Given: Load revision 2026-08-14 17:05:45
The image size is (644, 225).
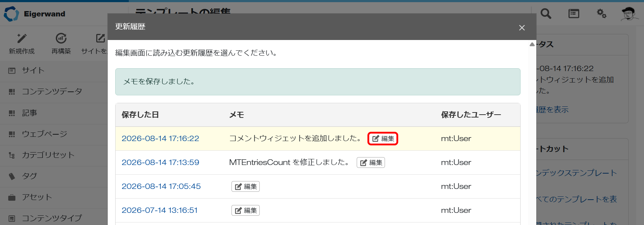Looking at the screenshot, I should pyautogui.click(x=161, y=186).
